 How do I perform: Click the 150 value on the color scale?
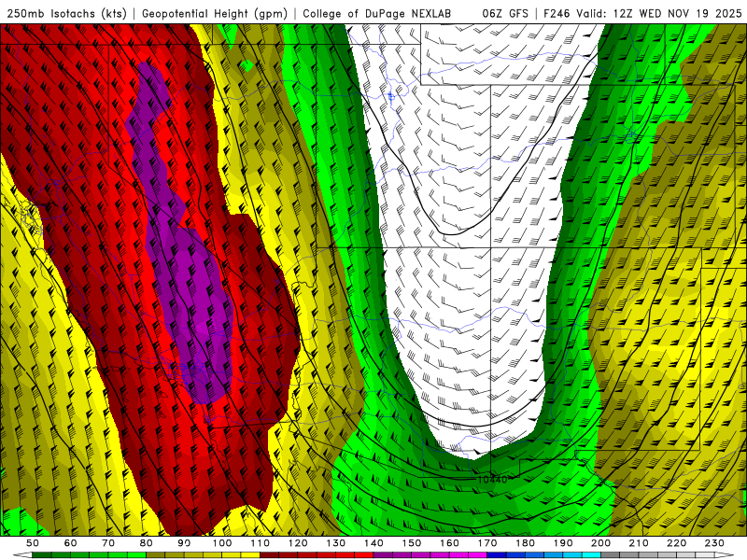(412, 543)
